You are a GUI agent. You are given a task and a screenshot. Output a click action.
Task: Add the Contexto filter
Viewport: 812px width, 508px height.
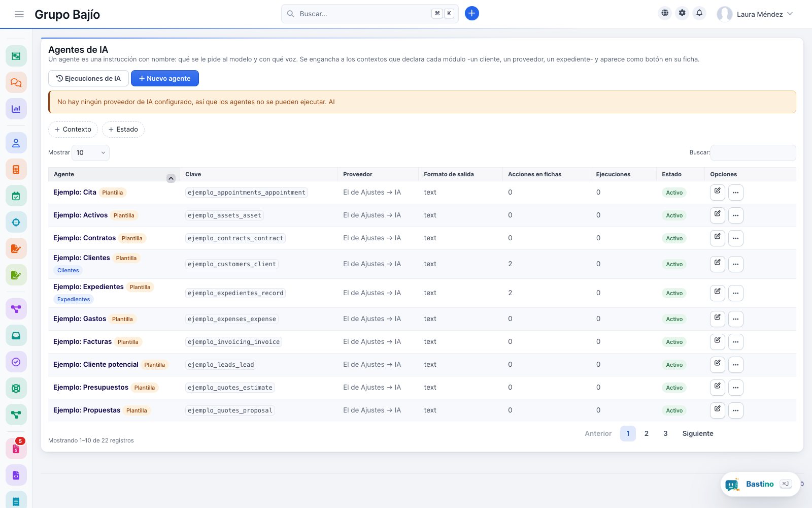click(73, 130)
